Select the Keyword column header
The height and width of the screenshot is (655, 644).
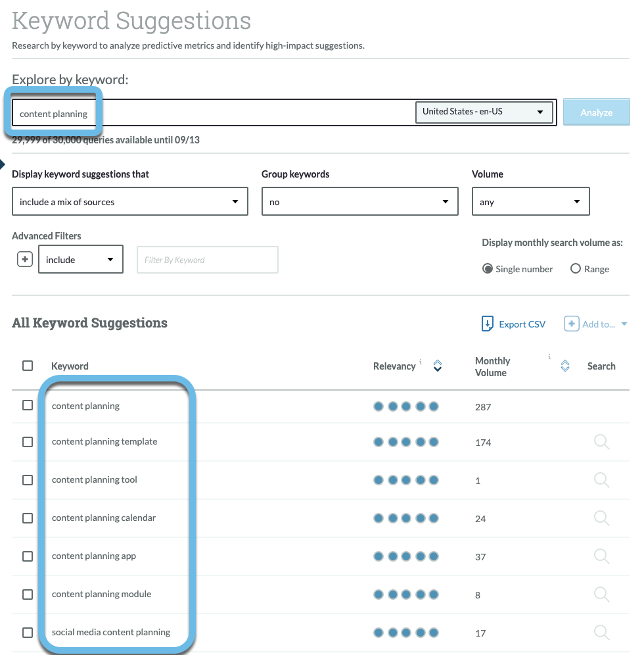point(68,366)
